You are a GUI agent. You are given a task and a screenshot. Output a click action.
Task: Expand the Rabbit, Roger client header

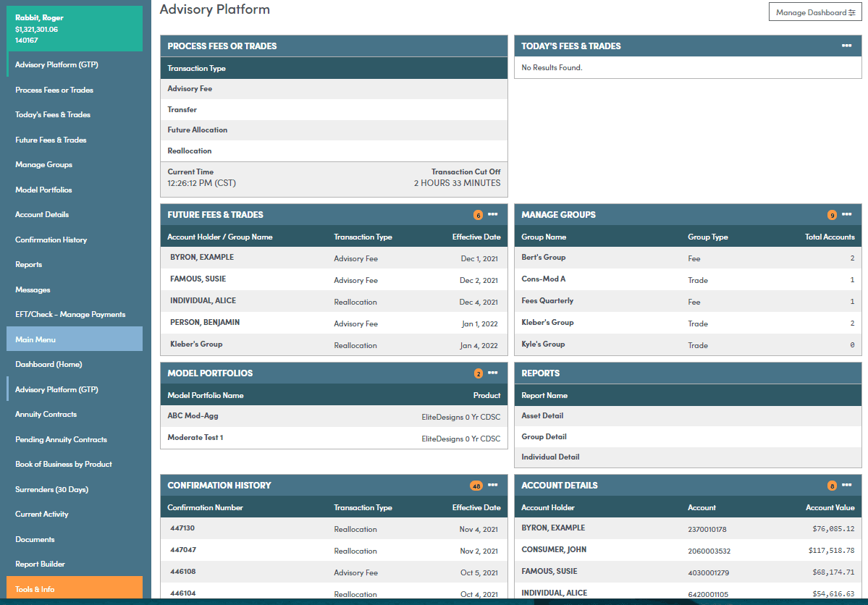(75, 28)
